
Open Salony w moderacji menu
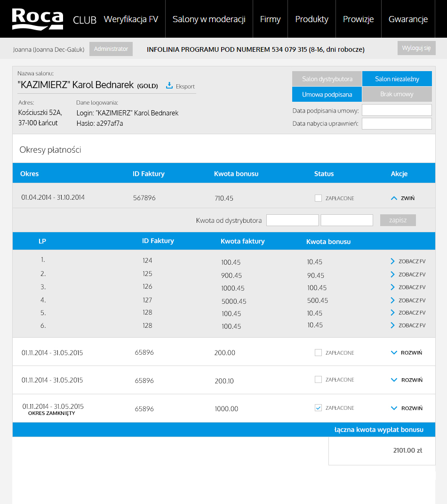pyautogui.click(x=209, y=19)
